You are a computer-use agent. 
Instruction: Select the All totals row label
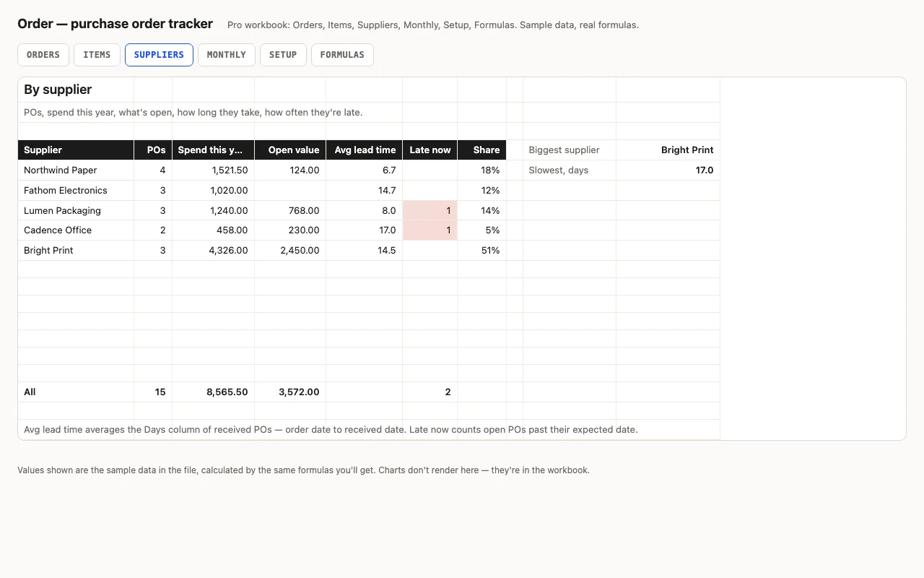[76, 392]
